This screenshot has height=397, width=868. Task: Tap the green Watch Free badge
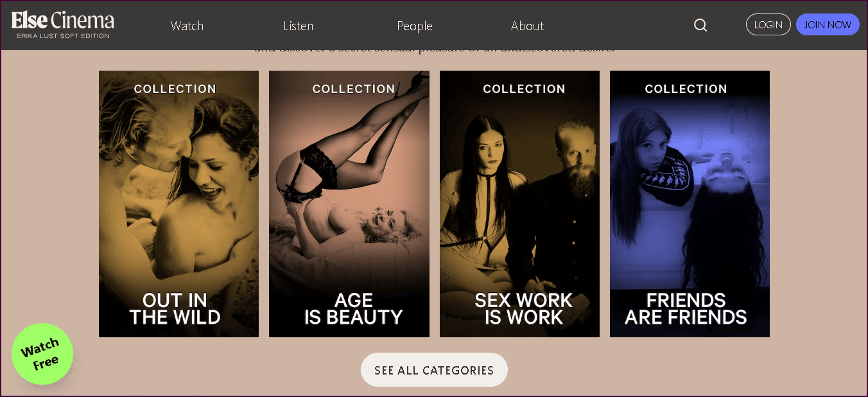(42, 354)
